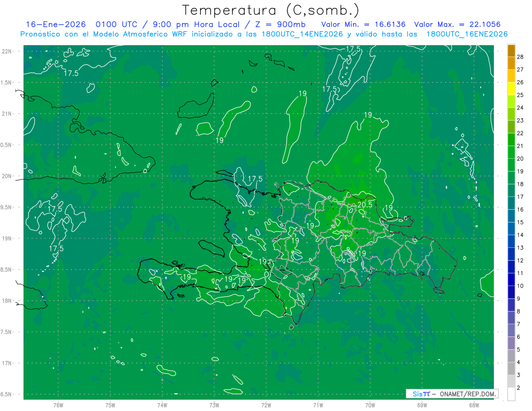Screen dimensions: 532x411
Task: Click the blue color bar segment between 11 and 12
Action: coord(512,267)
